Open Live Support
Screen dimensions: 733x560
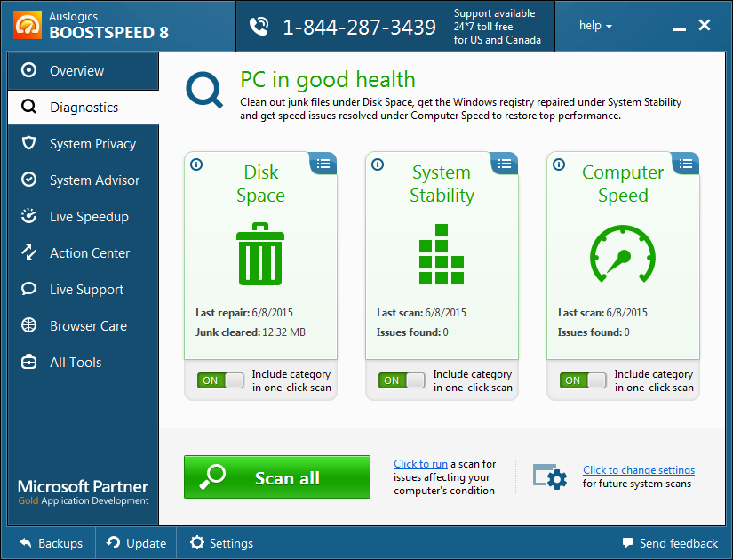(84, 290)
